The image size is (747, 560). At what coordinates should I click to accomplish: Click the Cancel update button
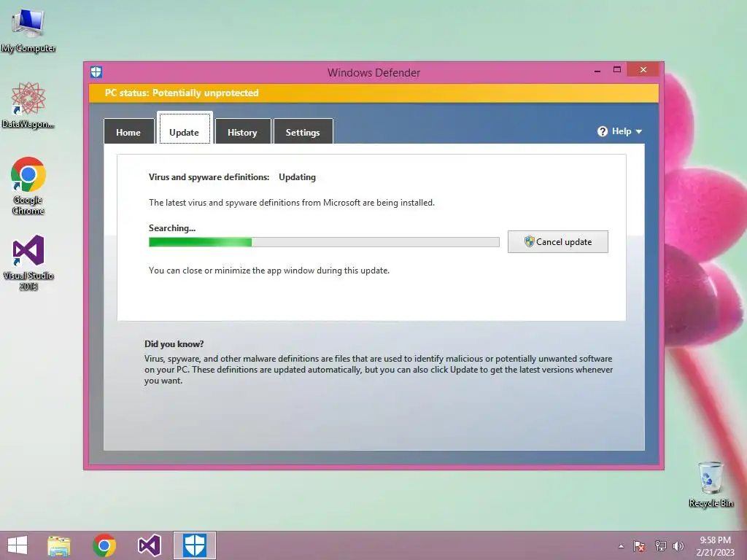[x=558, y=242]
